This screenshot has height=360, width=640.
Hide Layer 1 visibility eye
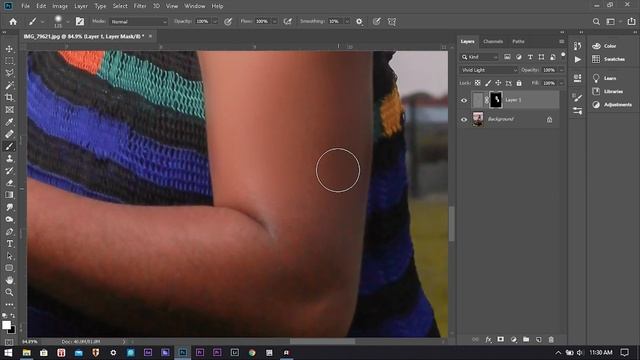coord(464,100)
